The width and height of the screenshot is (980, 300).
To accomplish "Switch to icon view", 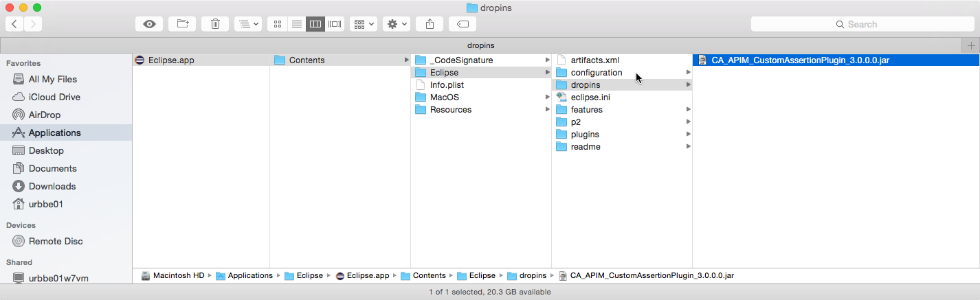I will point(277,24).
